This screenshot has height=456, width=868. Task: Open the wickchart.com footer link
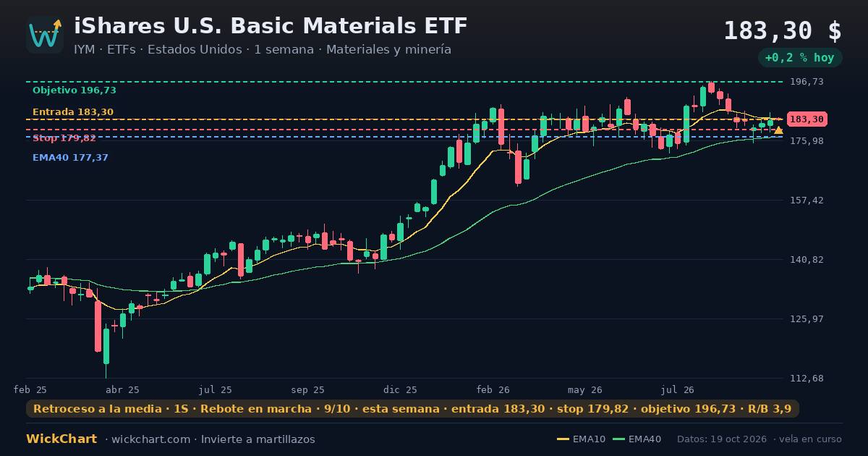click(150, 439)
